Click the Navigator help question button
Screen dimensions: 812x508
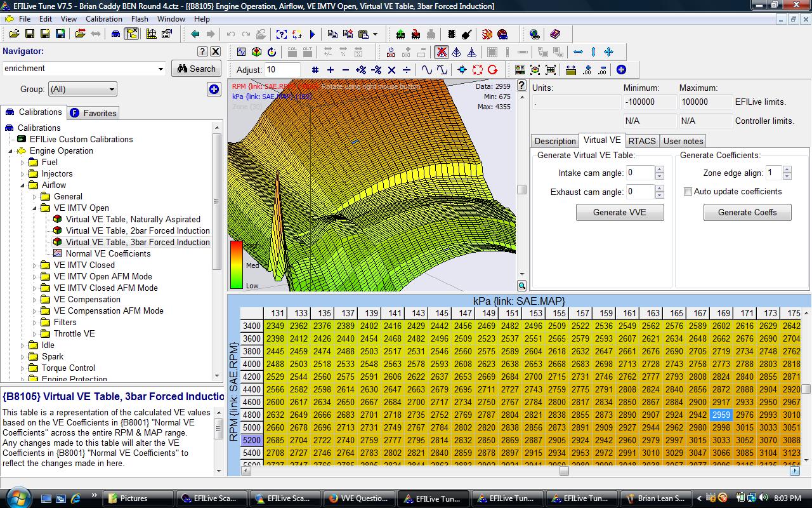202,51
